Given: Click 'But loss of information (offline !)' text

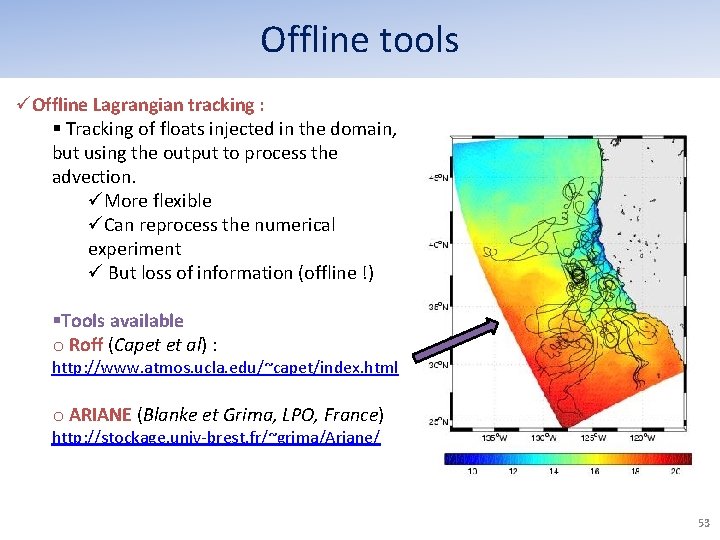Looking at the screenshot, I should coord(241,273).
